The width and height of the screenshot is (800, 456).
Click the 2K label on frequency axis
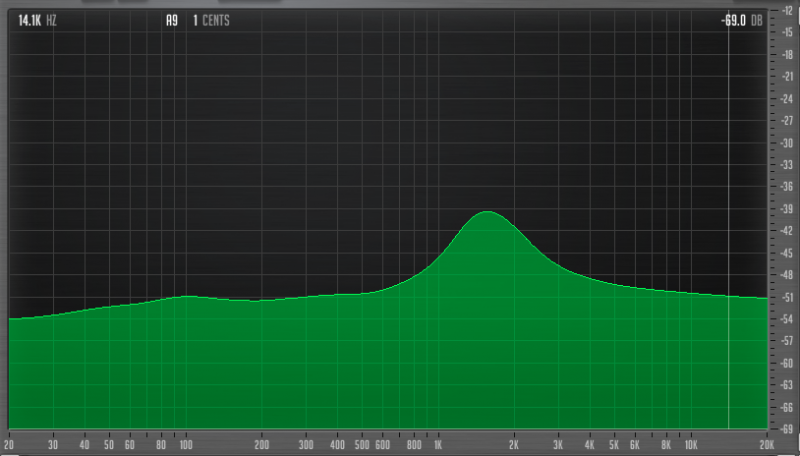click(x=514, y=443)
